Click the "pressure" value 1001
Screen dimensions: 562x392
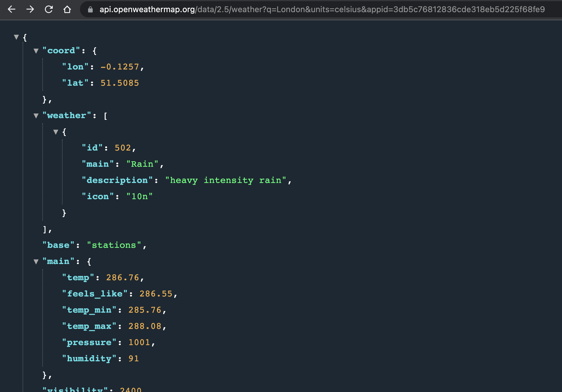click(139, 342)
